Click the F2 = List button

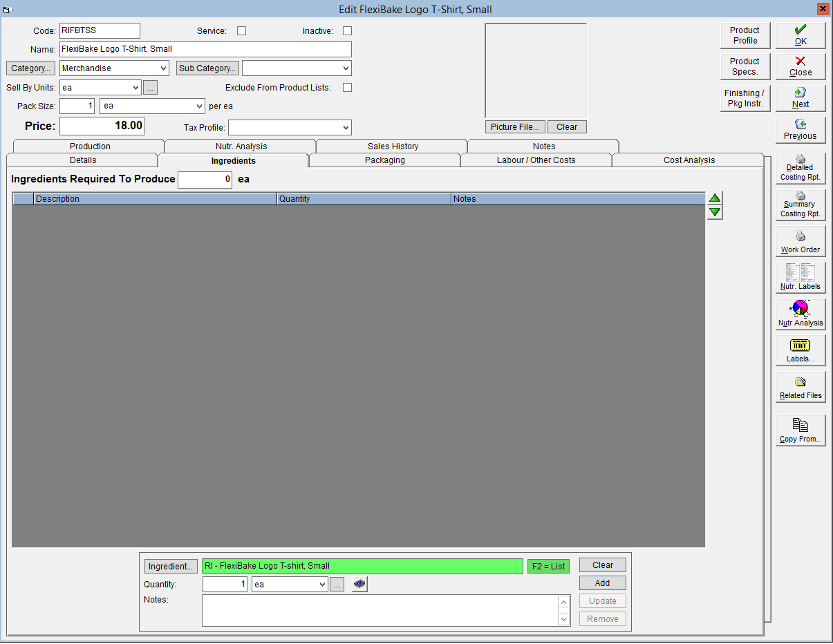click(548, 567)
